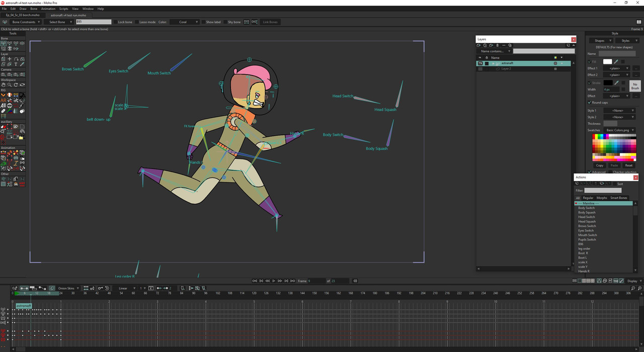Uncheck the Round caps checkbox
The height and width of the screenshot is (352, 644).
(x=589, y=103)
